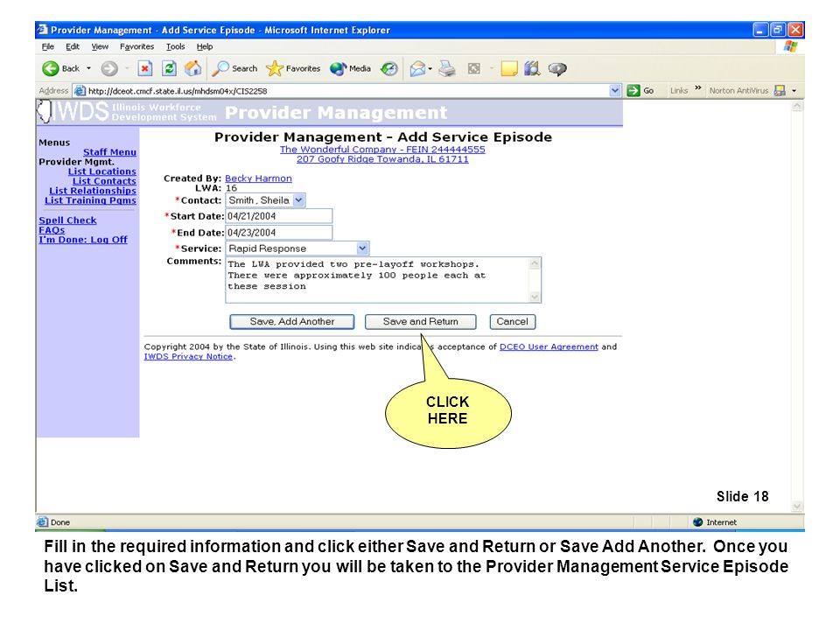Click the green Go arrow button
This screenshot has height=630, width=840.
633,90
